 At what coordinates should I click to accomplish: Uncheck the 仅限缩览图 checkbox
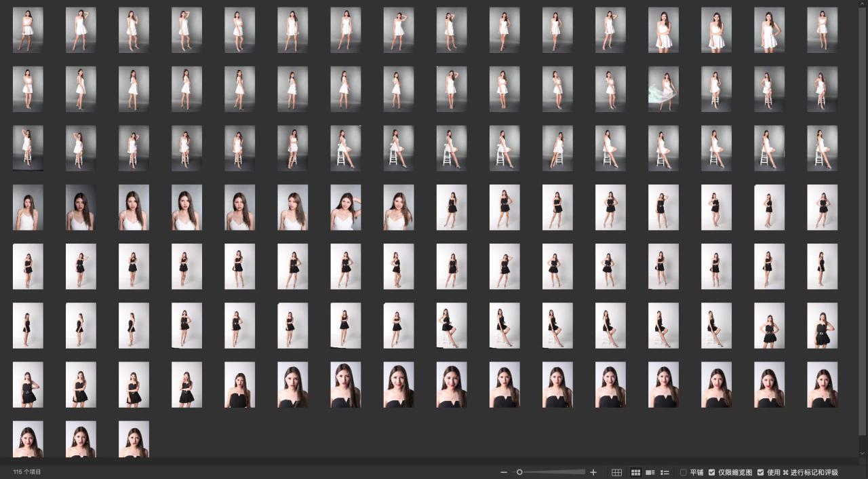711,472
